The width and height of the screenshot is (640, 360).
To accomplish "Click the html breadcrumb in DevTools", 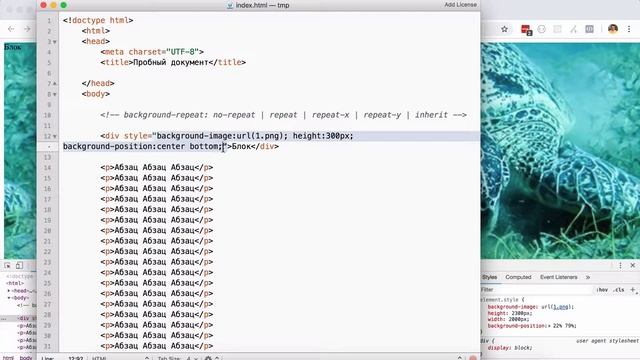I will 8,358.
